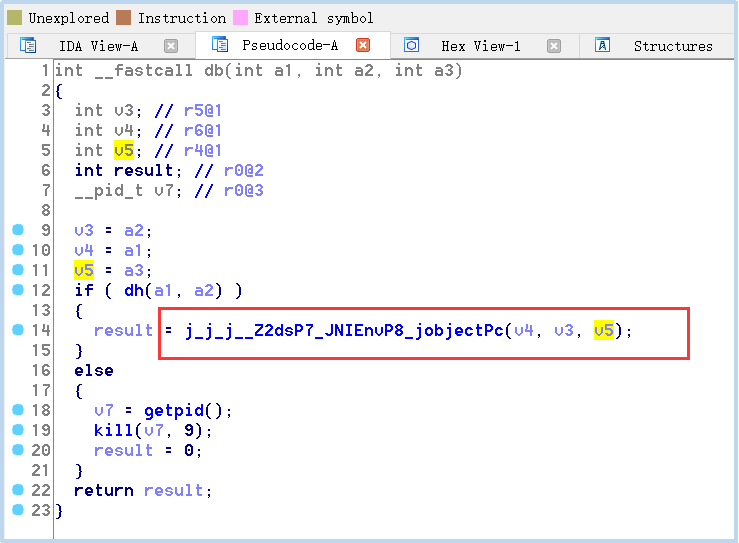Click the External symbol pink swatch

[240, 17]
